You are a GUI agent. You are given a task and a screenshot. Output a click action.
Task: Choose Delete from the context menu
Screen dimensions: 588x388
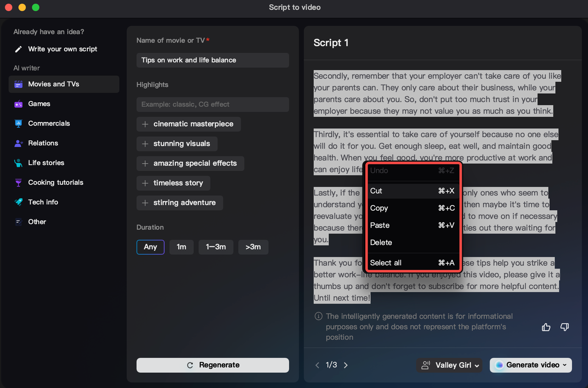click(413, 243)
